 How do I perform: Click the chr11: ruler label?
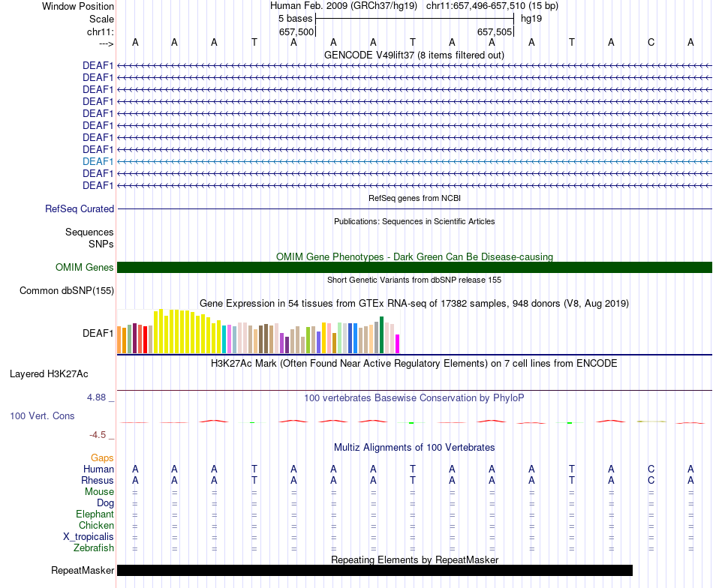(100, 31)
